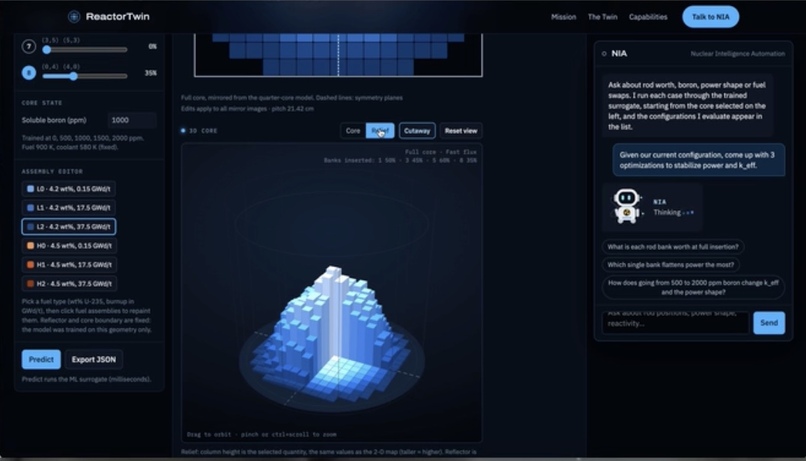
Task: Choose 'Which single bank flattens power' suggestion
Action: coord(670,265)
